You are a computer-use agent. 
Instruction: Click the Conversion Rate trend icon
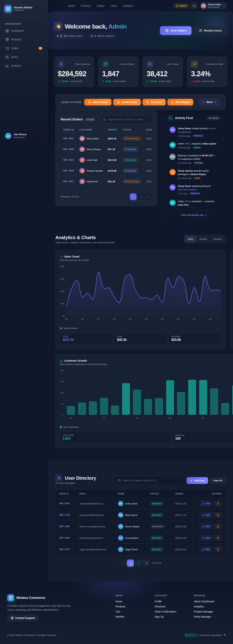[x=194, y=64]
